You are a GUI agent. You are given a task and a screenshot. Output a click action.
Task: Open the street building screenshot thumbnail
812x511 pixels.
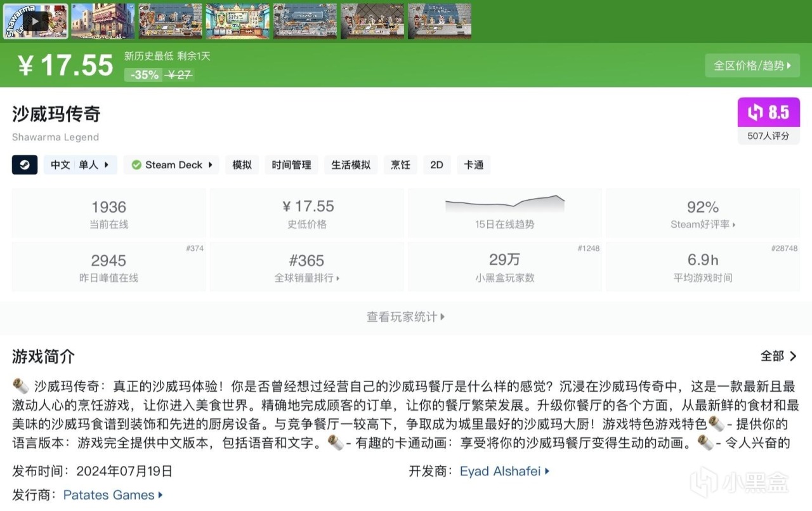(103, 22)
